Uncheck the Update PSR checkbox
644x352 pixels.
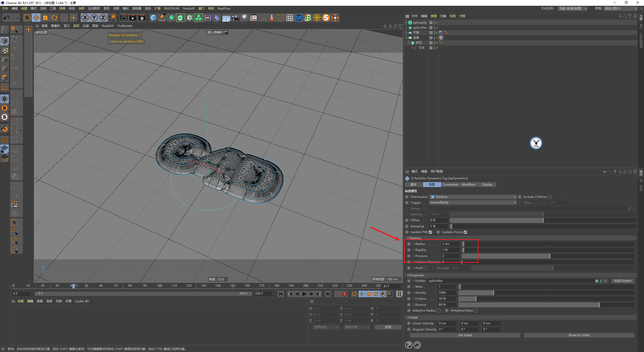coord(430,232)
